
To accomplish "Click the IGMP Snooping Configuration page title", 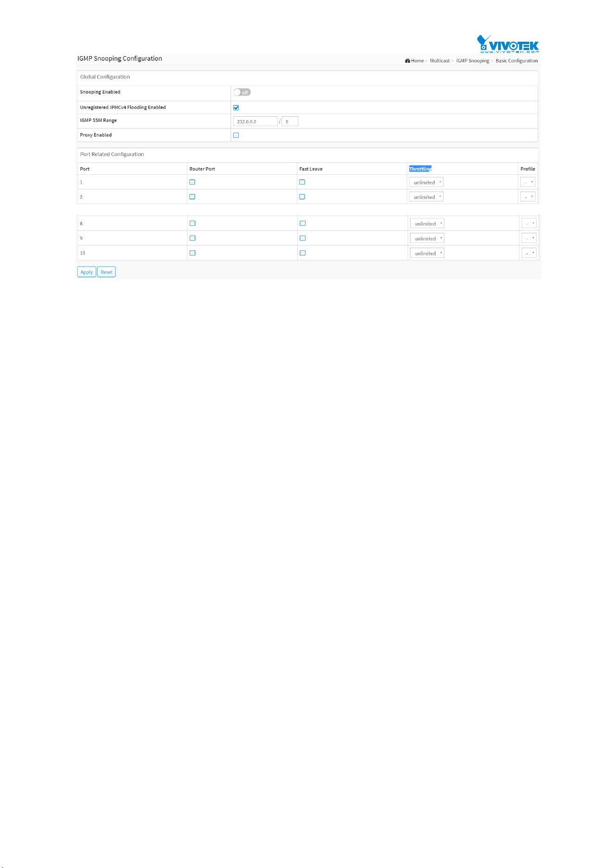I will (x=120, y=58).
